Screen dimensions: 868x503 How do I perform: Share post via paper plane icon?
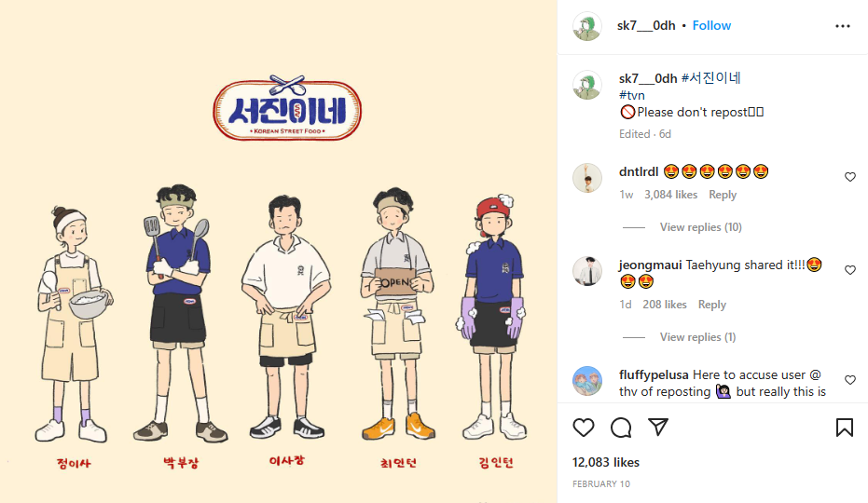coord(658,427)
